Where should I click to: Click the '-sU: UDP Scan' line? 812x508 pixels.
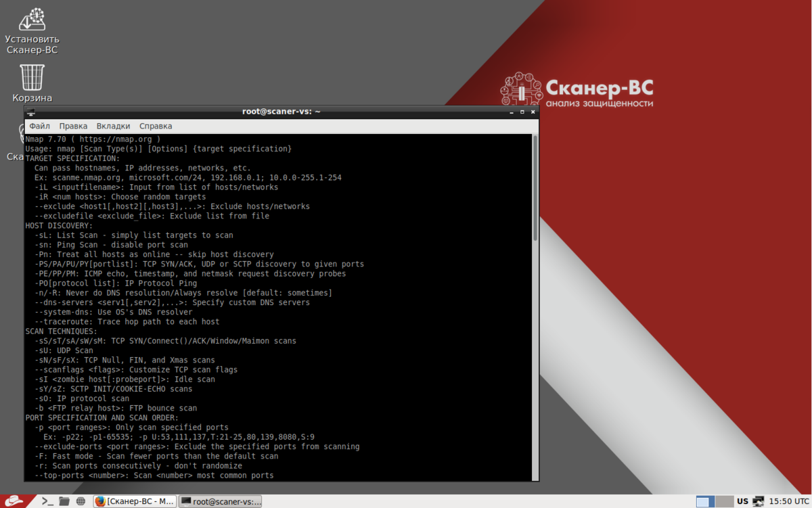point(64,350)
